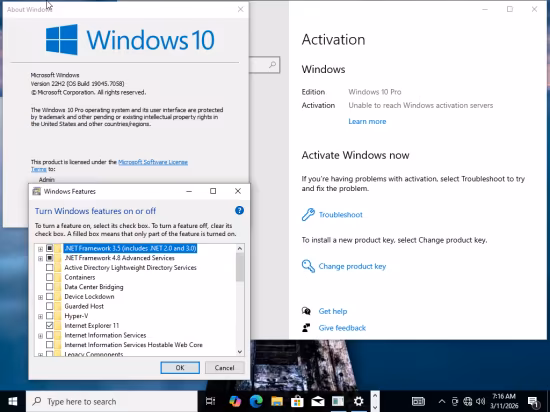The image size is (550, 412).
Task: Click the Windows Features title bar icon
Action: (36, 191)
